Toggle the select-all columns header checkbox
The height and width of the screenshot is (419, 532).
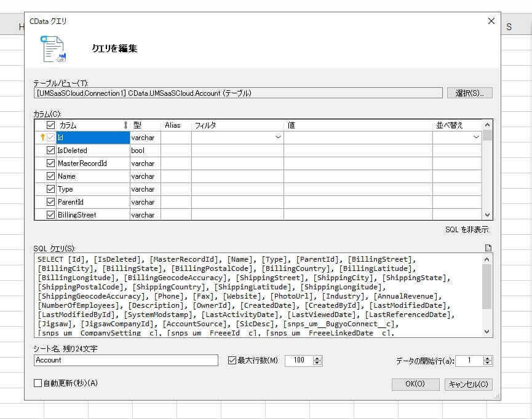coord(50,125)
